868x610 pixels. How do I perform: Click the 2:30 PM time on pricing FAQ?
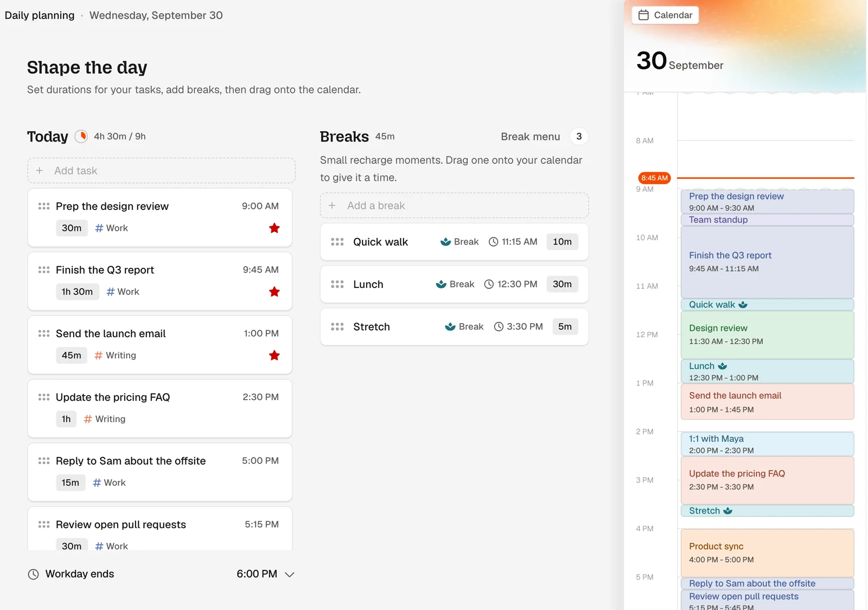pos(260,397)
